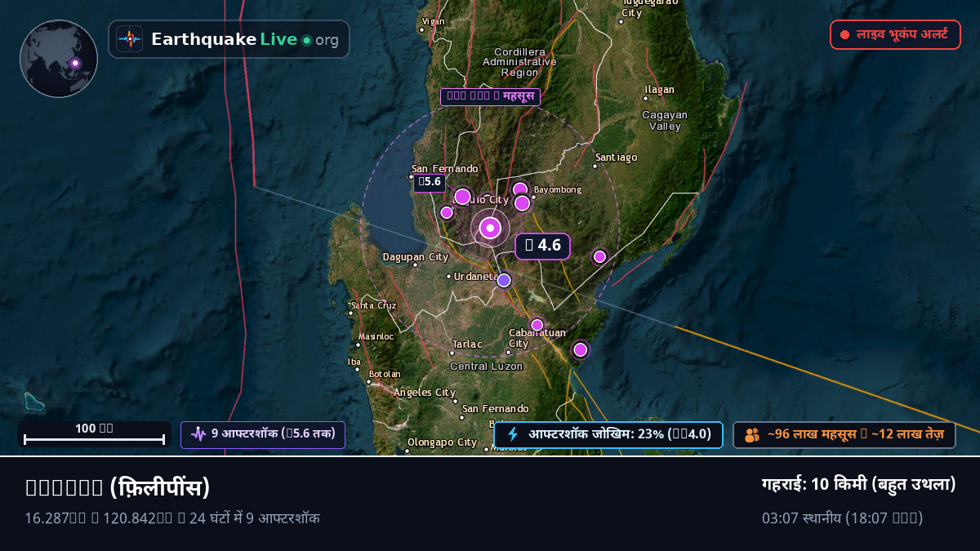
Task: Open the globe locator mini-map
Action: pyautogui.click(x=59, y=59)
